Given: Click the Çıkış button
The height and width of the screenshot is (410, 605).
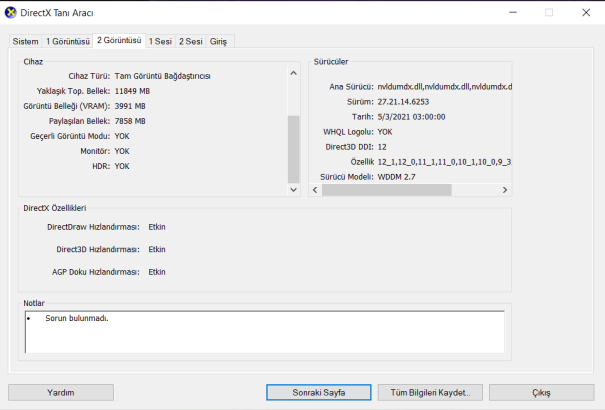Looking at the screenshot, I should point(541,393).
